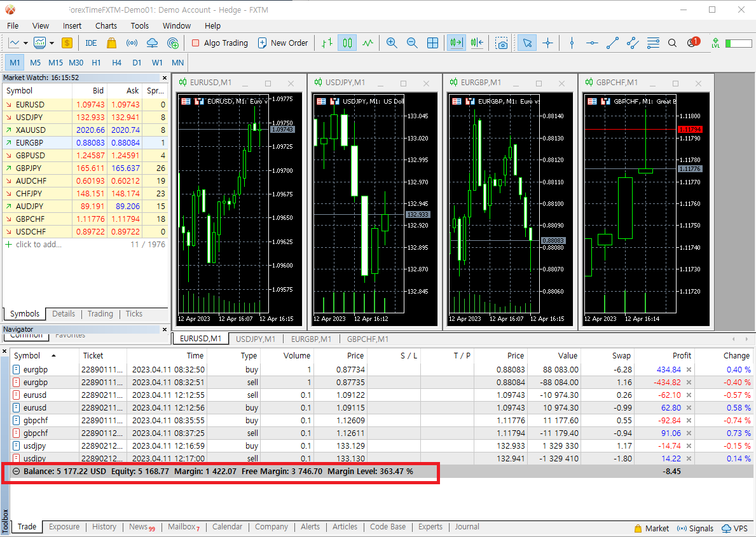The image size is (756, 537).
Task: Click the copy trading signal plus icon
Action: tap(172, 43)
